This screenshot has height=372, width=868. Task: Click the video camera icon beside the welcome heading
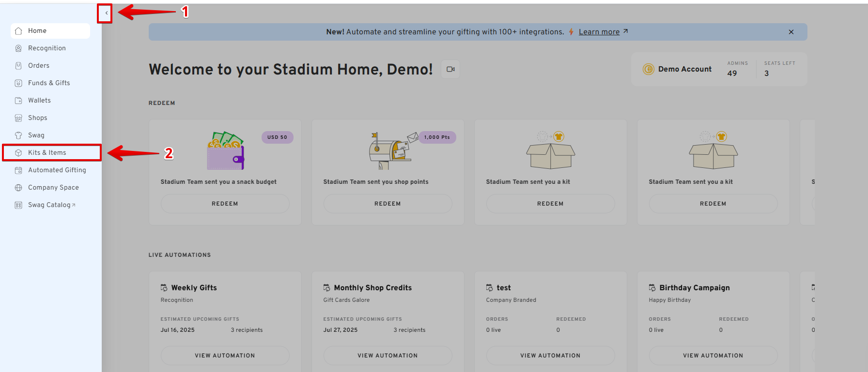coord(450,69)
